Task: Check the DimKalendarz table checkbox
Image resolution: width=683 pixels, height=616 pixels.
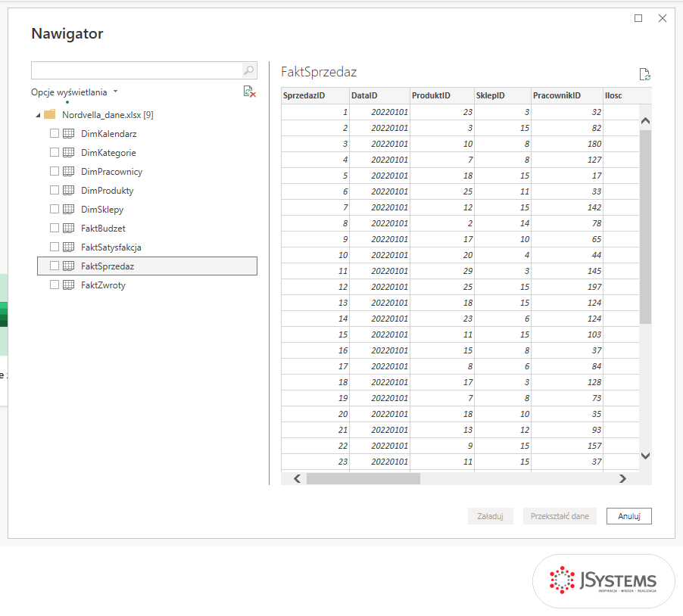Action: pos(55,133)
